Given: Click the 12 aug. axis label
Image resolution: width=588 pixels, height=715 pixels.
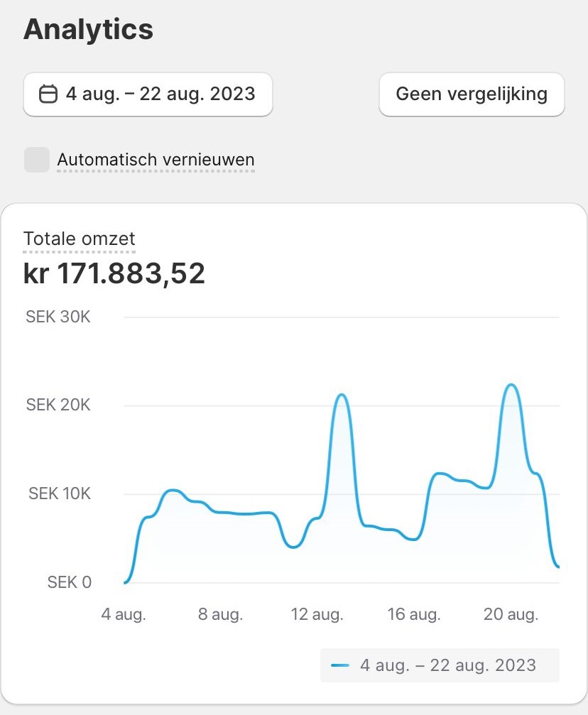Looking at the screenshot, I should coord(317,614).
